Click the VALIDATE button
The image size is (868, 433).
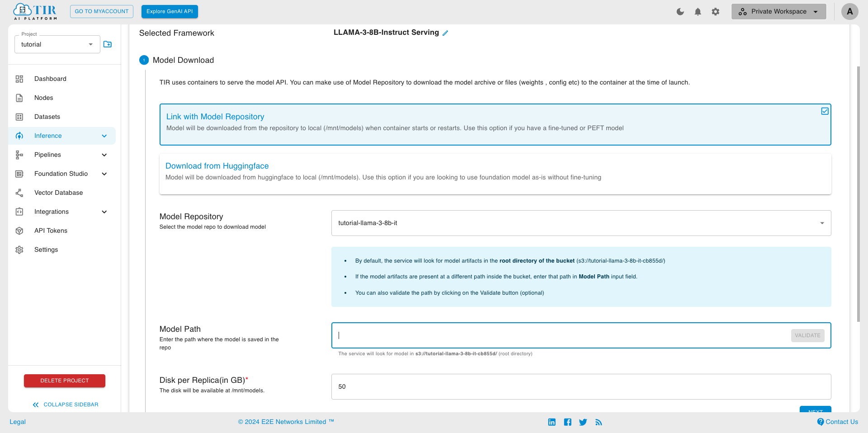point(807,335)
